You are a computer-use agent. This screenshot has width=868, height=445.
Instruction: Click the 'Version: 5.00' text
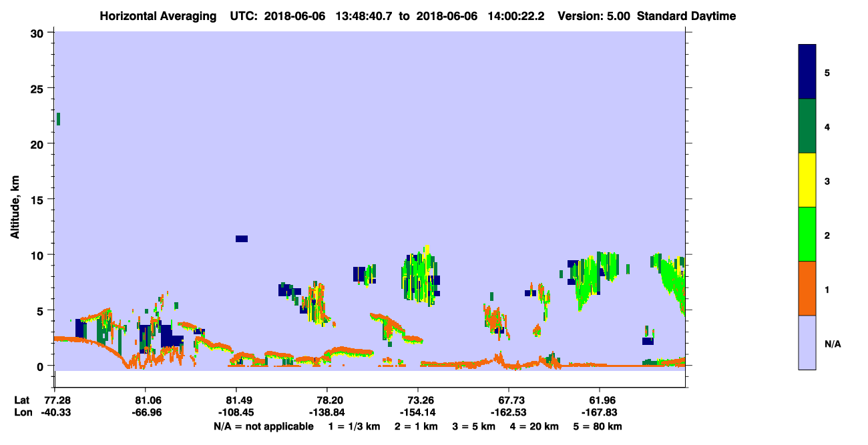pyautogui.click(x=594, y=16)
